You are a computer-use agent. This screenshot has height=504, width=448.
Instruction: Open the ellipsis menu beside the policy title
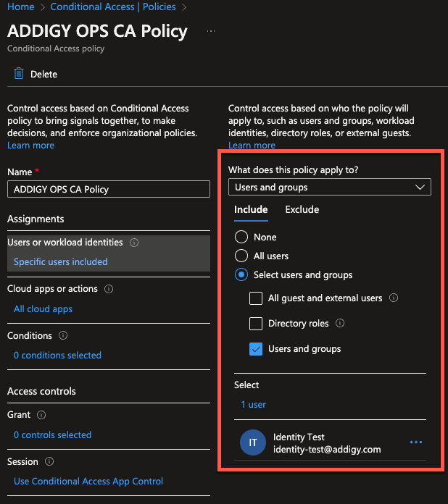(x=211, y=31)
